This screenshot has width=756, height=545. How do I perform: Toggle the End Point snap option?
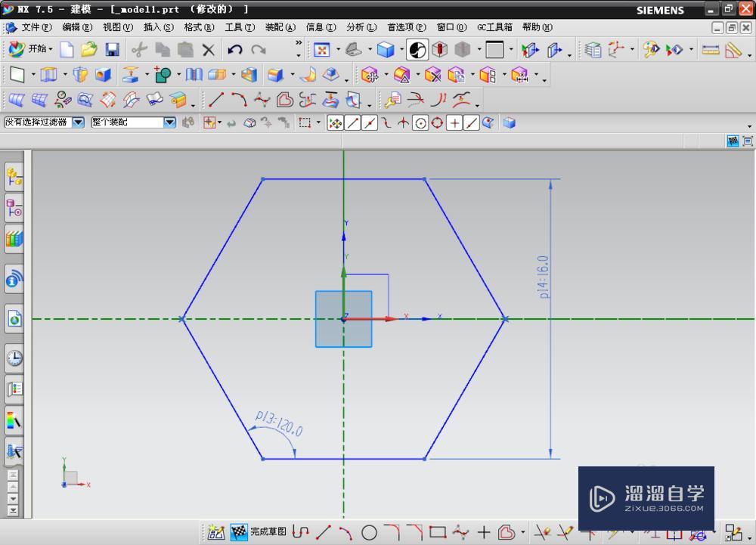tap(353, 123)
